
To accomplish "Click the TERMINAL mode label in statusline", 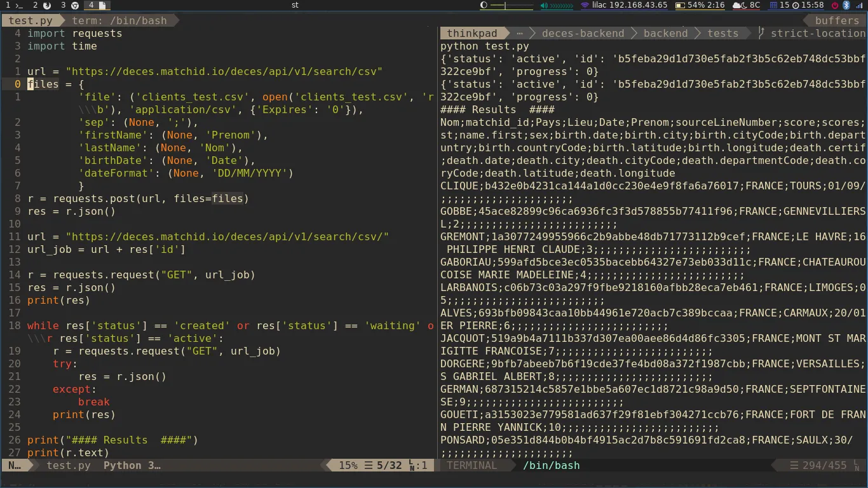I will pyautogui.click(x=471, y=465).
